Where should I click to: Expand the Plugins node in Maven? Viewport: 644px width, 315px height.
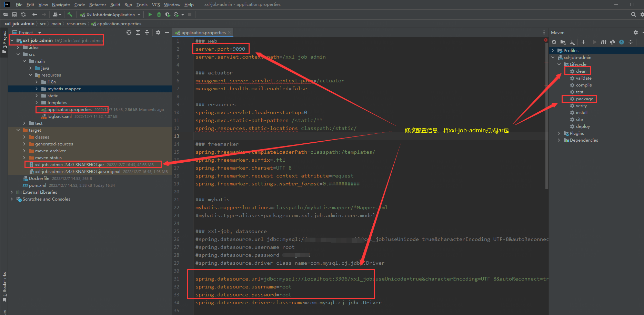[559, 133]
